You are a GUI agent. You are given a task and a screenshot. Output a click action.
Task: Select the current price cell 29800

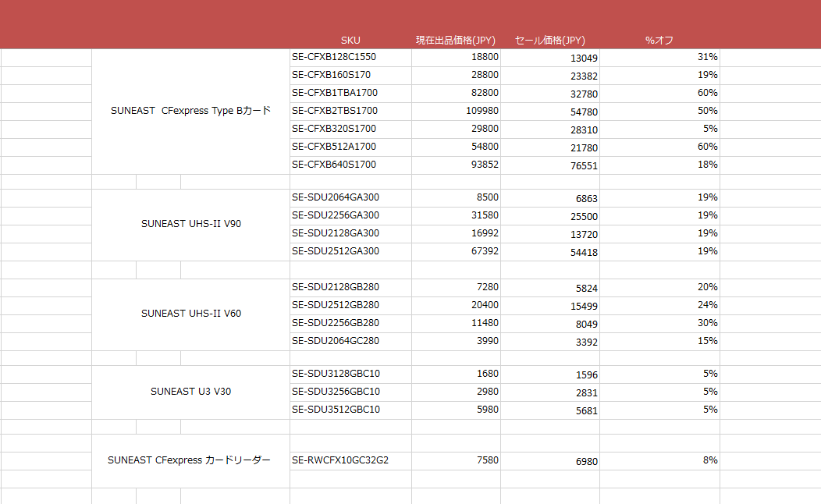456,130
